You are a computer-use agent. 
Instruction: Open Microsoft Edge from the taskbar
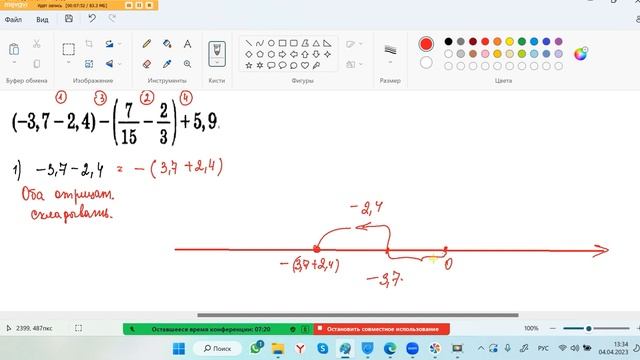[390, 349]
